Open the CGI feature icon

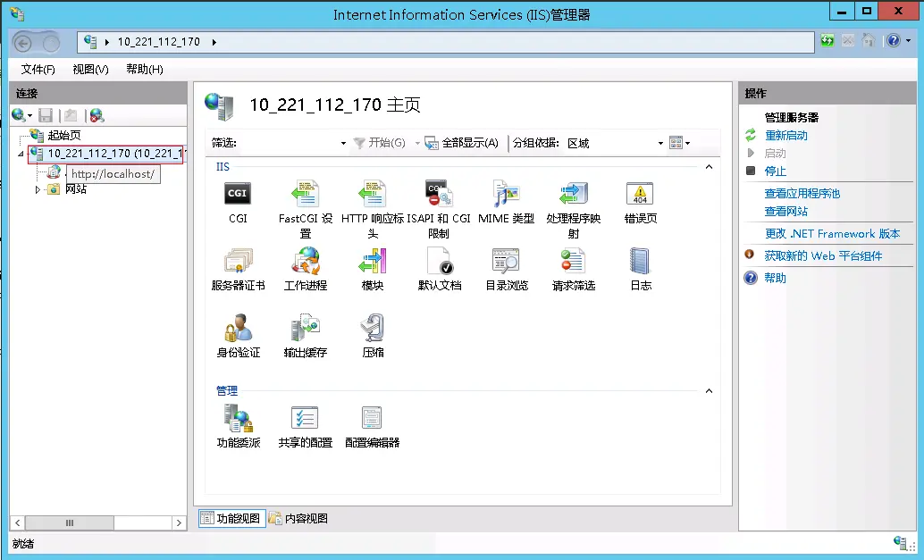pyautogui.click(x=238, y=203)
